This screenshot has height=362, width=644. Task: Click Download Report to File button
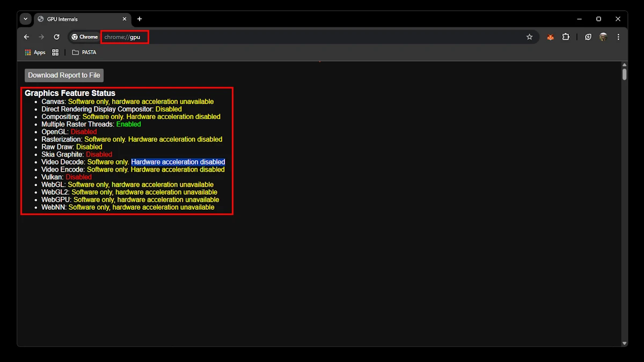(64, 75)
